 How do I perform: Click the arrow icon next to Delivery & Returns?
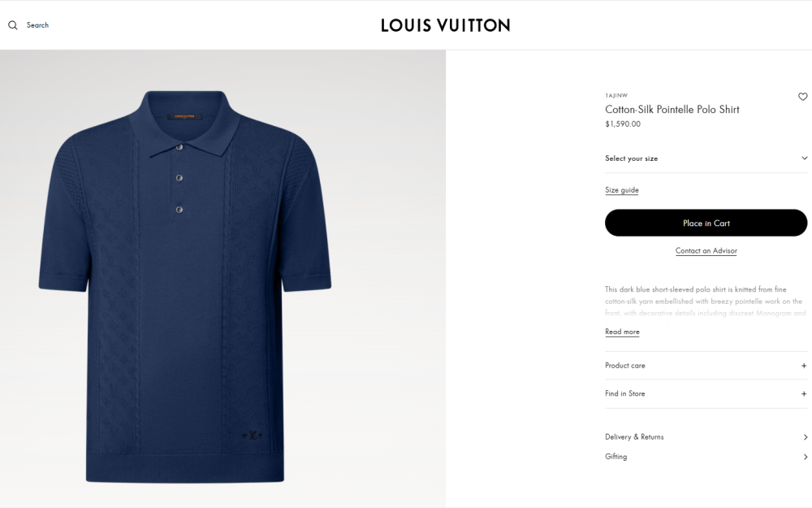[x=806, y=437]
